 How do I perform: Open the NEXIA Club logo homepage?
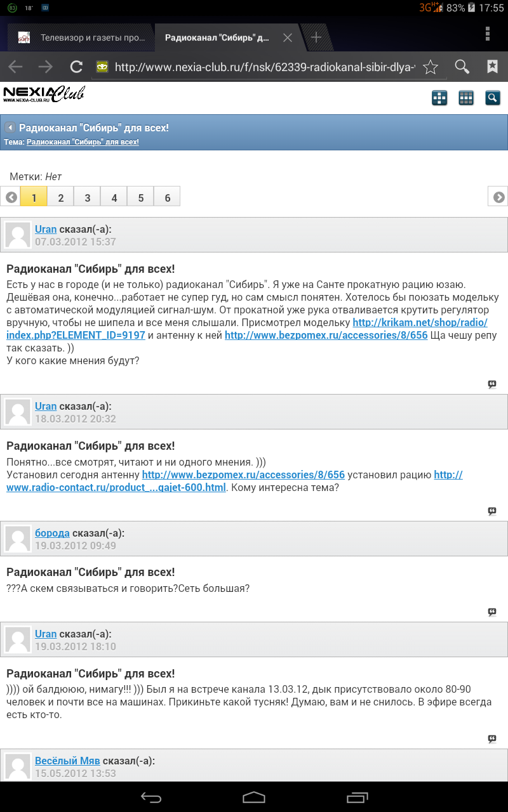(43, 95)
